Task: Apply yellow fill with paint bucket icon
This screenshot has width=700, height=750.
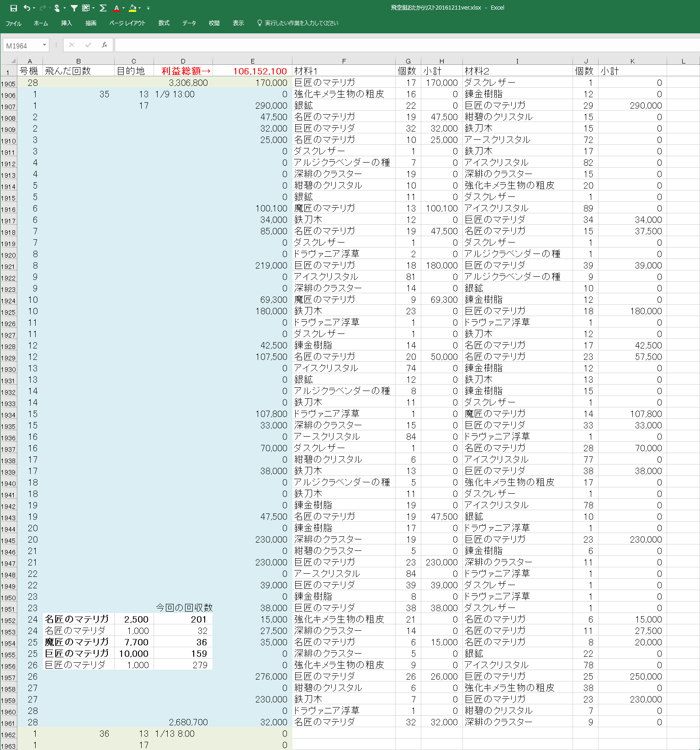Action: tap(132, 8)
